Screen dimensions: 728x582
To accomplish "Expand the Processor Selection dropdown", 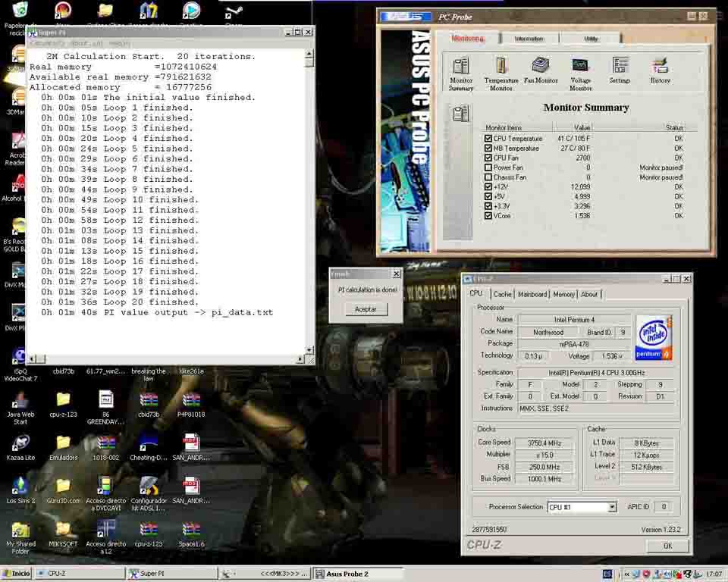I will pyautogui.click(x=612, y=507).
